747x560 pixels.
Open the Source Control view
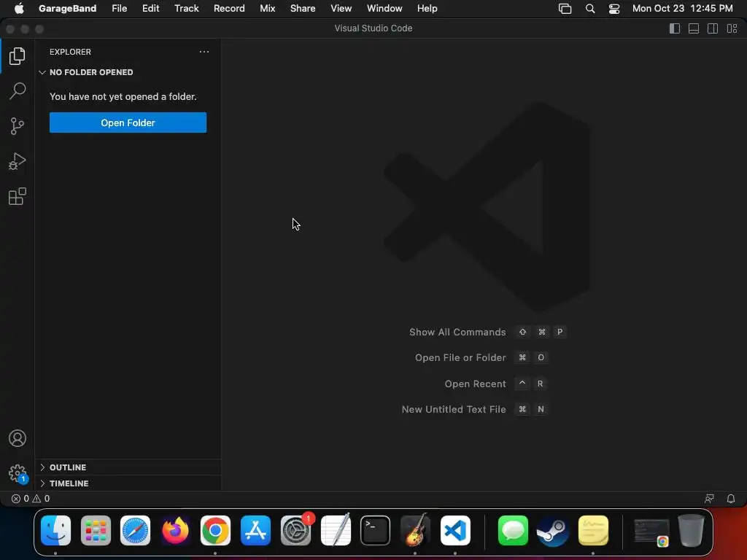pos(18,126)
